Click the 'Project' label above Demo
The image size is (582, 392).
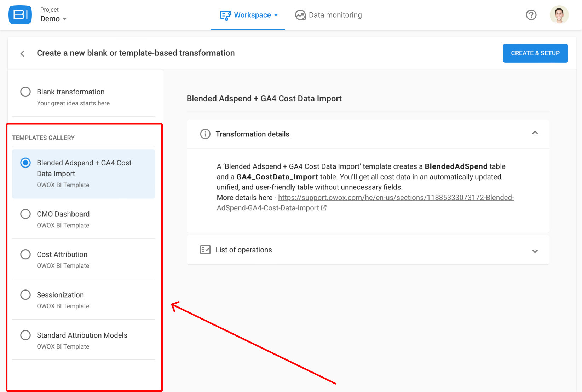tap(50, 10)
